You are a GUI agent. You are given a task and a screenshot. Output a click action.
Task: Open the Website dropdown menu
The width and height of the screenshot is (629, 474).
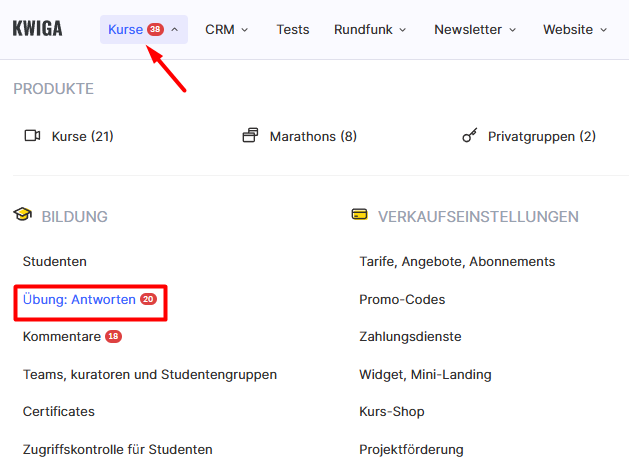[x=575, y=30]
